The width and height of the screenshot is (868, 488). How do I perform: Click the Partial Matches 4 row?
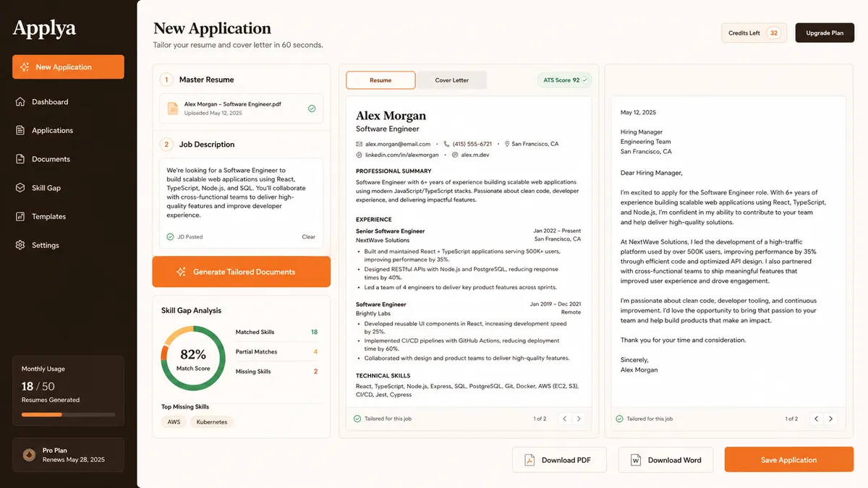276,352
